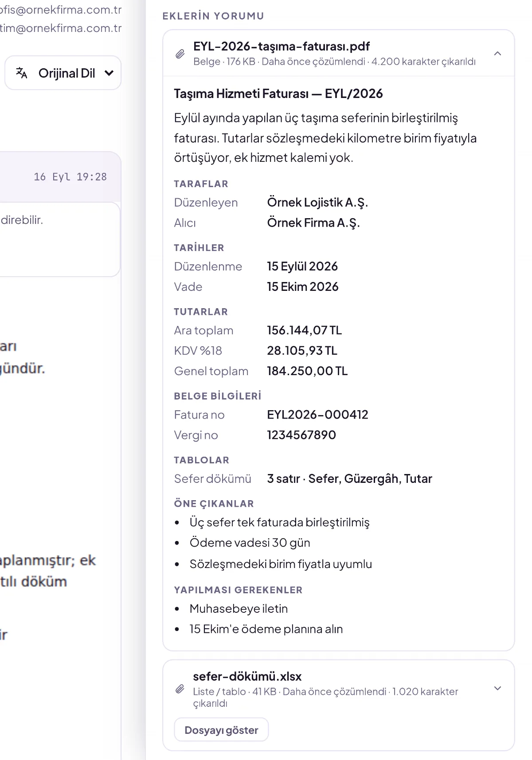
Task: Click the highlight Sözleşmedeki birim fiyatla uyumlu
Action: coord(281,564)
